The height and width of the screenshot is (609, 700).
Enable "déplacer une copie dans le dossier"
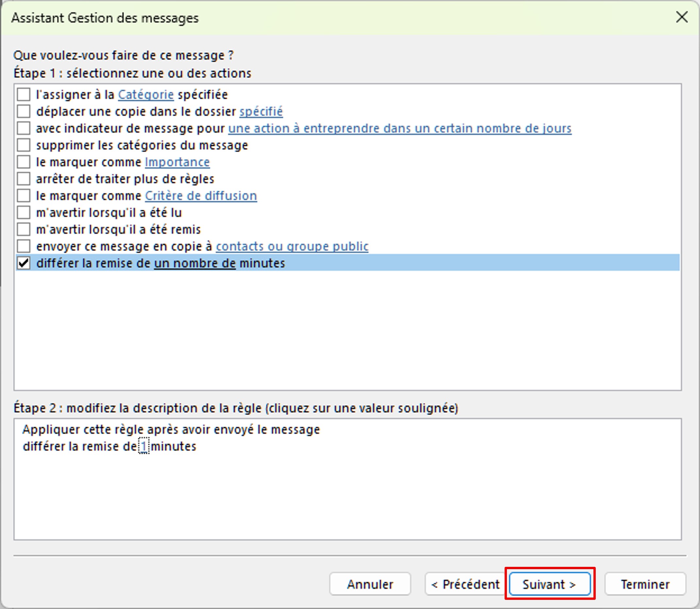(24, 111)
